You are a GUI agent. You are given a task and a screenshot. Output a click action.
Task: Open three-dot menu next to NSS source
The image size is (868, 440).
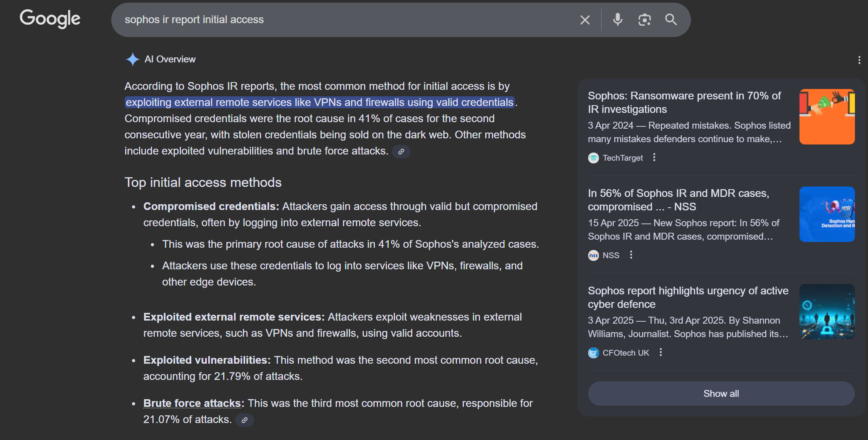[631, 255]
